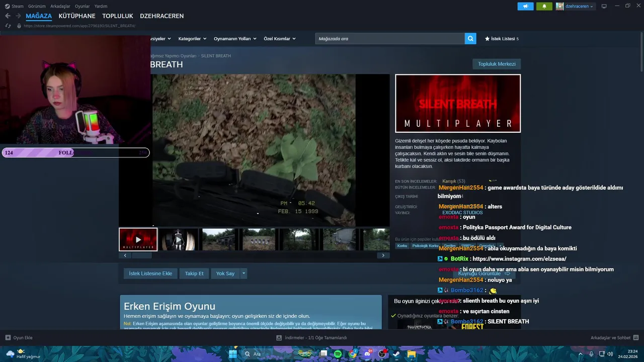Click the Oyun Ekle plus icon
The image size is (644, 362).
coord(8,338)
